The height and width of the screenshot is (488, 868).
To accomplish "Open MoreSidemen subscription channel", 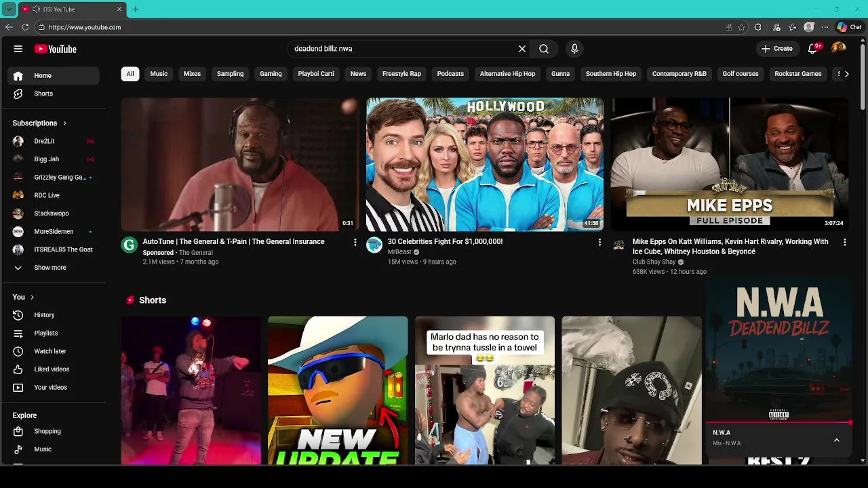I will [x=54, y=232].
